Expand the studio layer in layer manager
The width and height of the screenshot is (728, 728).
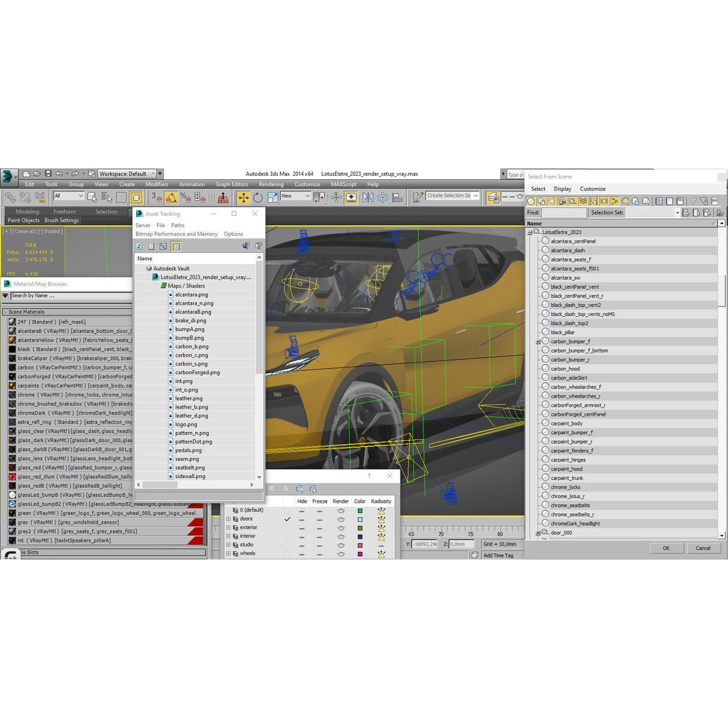[x=228, y=545]
